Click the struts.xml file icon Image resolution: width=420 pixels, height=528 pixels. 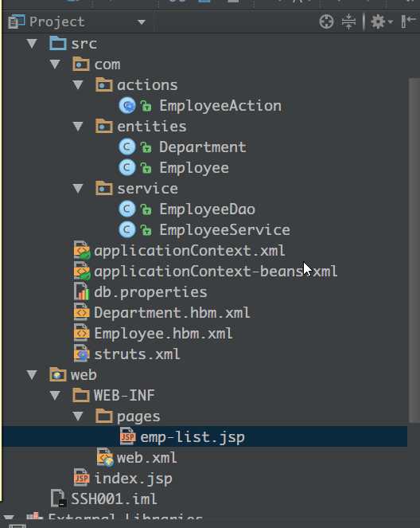pos(82,354)
